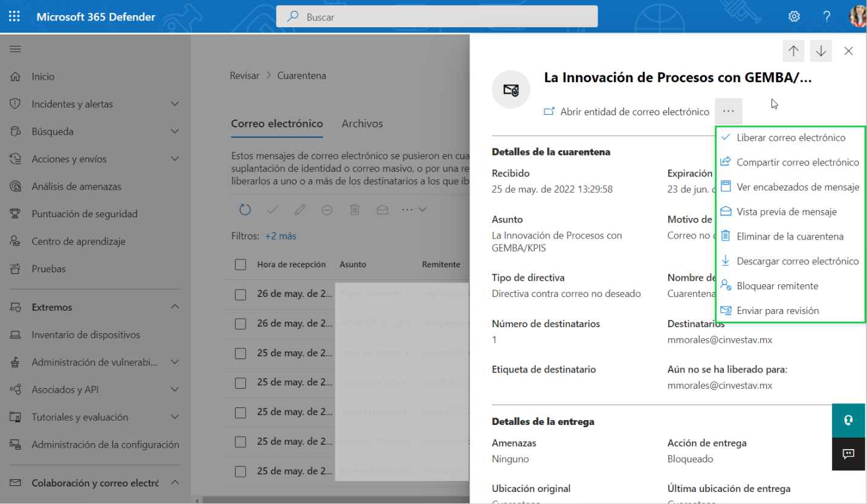867x504 pixels.
Task: Click the app launcher waffle icon
Action: (x=14, y=16)
